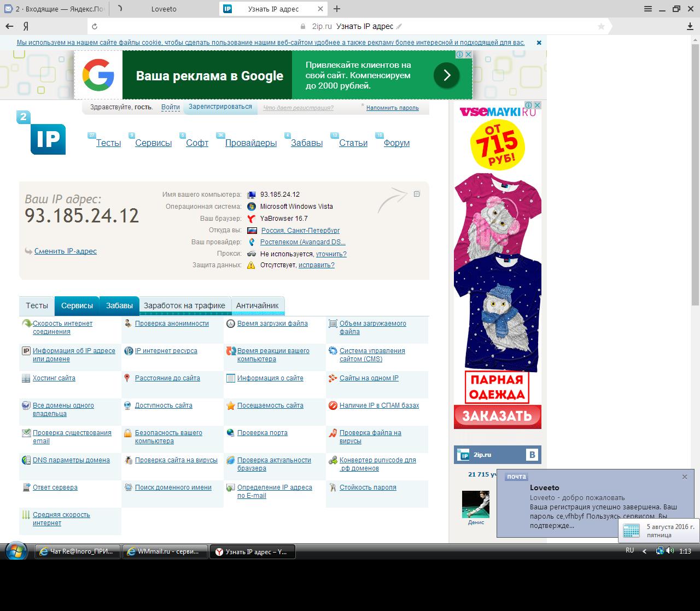Select the Сервисы section tab
700x611 pixels.
click(77, 305)
